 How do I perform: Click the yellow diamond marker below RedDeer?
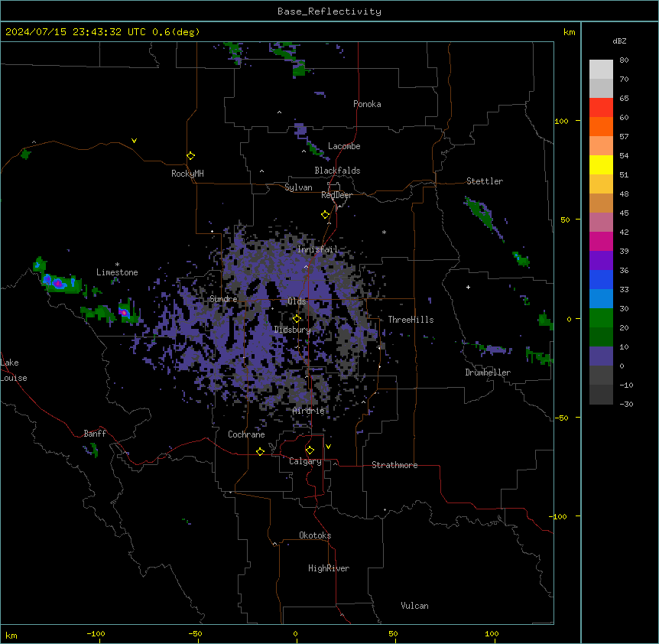(326, 215)
